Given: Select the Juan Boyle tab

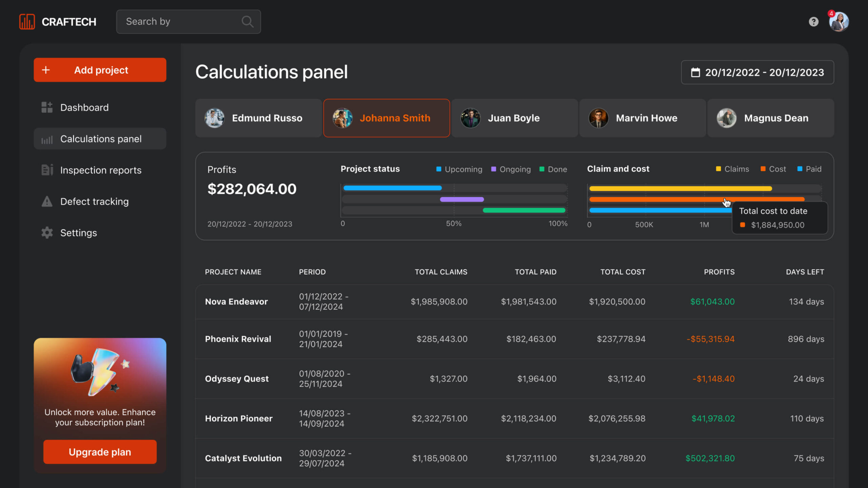Looking at the screenshot, I should coord(514,118).
